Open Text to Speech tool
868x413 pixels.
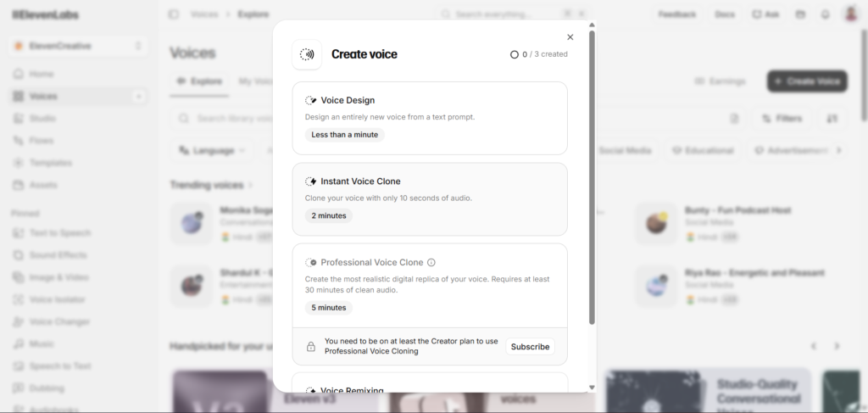click(78, 233)
